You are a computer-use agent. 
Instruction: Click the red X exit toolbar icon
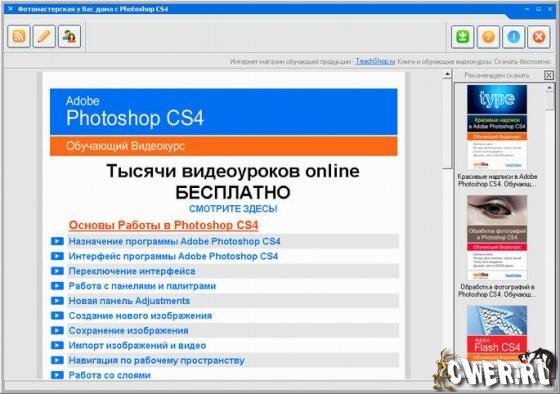pyautogui.click(x=539, y=37)
